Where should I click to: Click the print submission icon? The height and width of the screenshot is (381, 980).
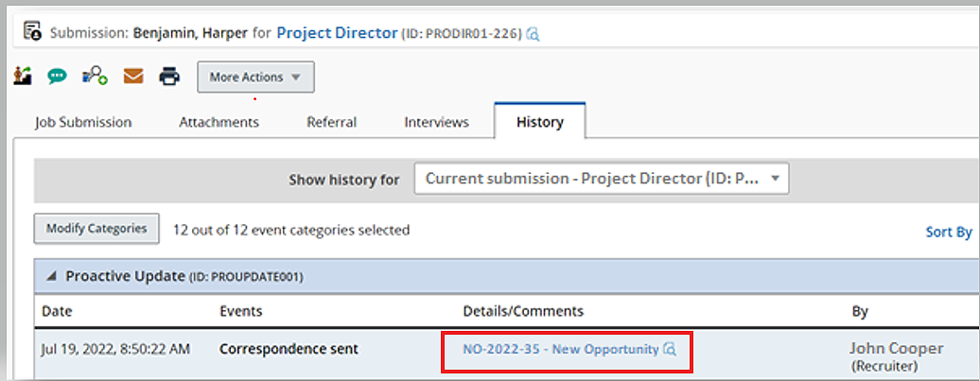[169, 77]
